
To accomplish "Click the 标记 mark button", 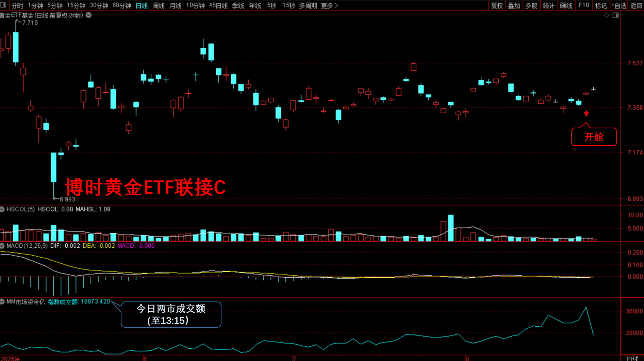I will coord(601,5).
